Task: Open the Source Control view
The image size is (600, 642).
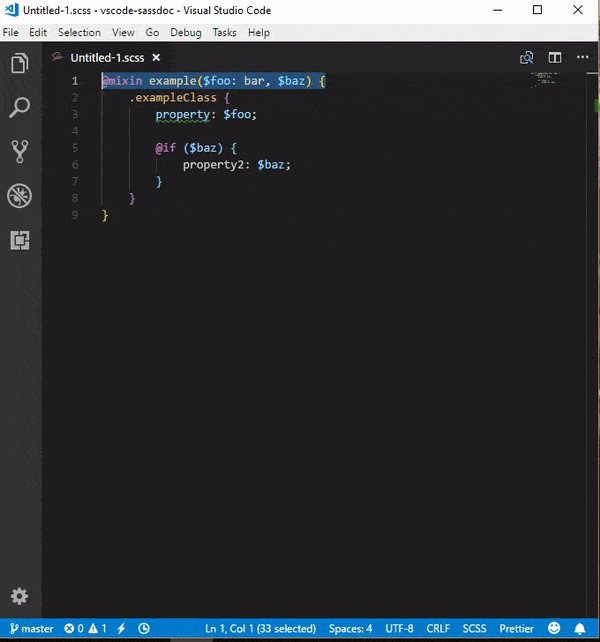Action: 20,151
